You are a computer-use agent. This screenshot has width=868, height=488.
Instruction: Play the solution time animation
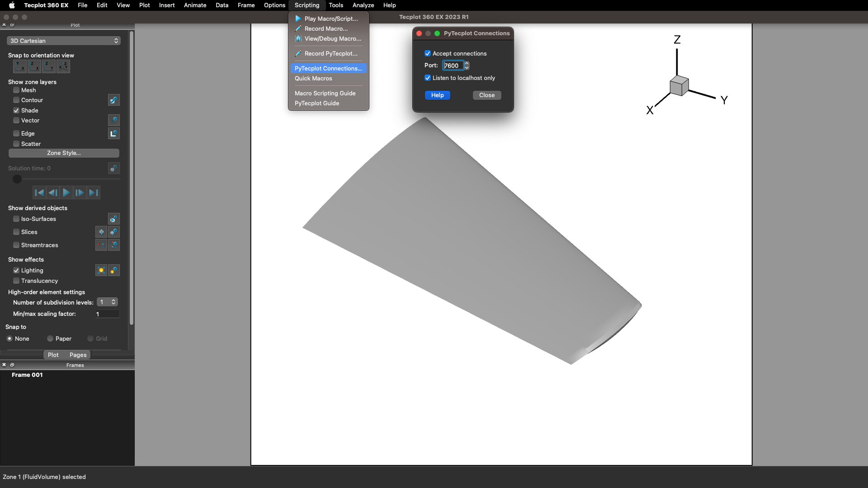tap(66, 192)
